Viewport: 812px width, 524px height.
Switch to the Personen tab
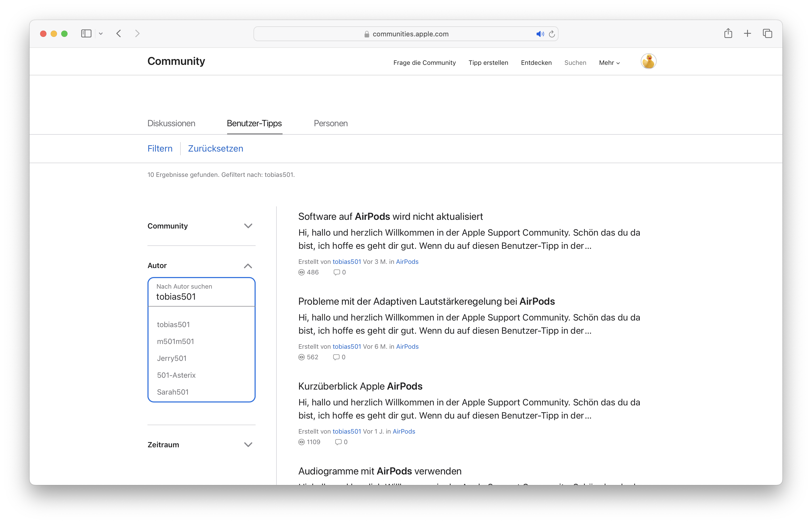pyautogui.click(x=331, y=123)
